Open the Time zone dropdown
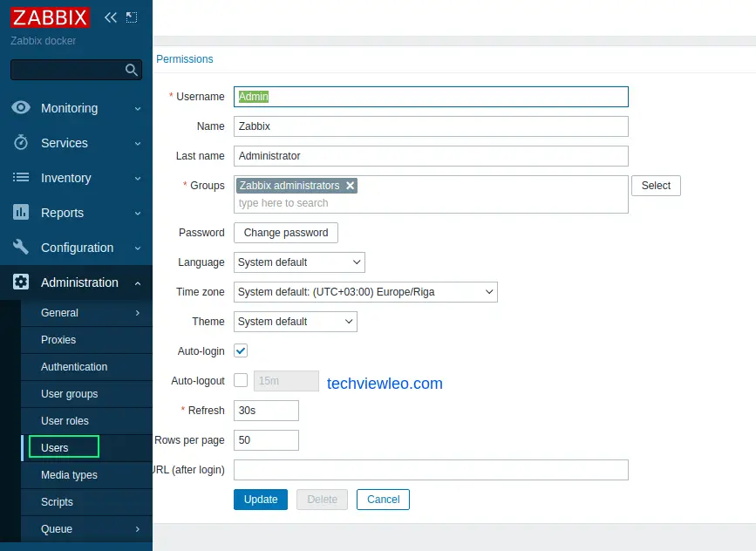The width and height of the screenshot is (756, 551). coord(365,292)
